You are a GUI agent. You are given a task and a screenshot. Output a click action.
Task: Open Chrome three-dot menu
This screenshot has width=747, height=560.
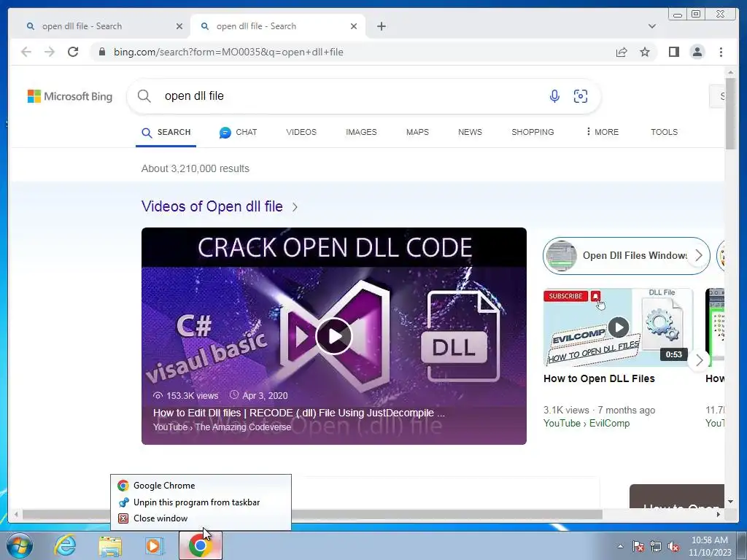coord(721,52)
